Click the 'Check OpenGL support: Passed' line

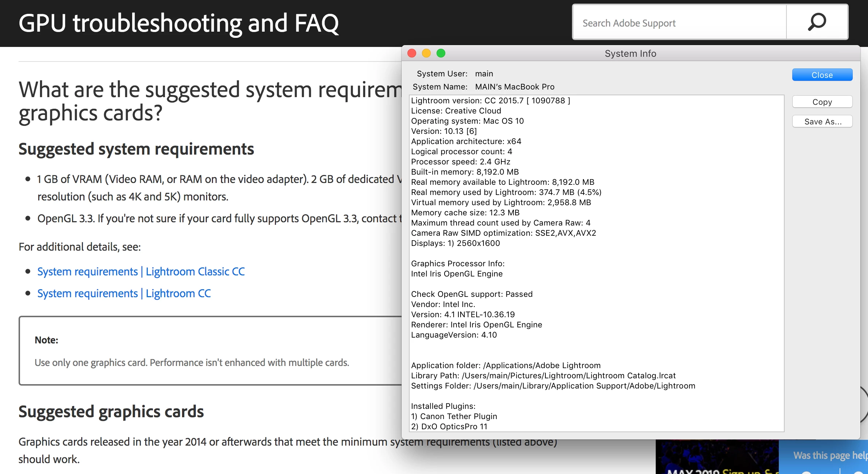[472, 294]
